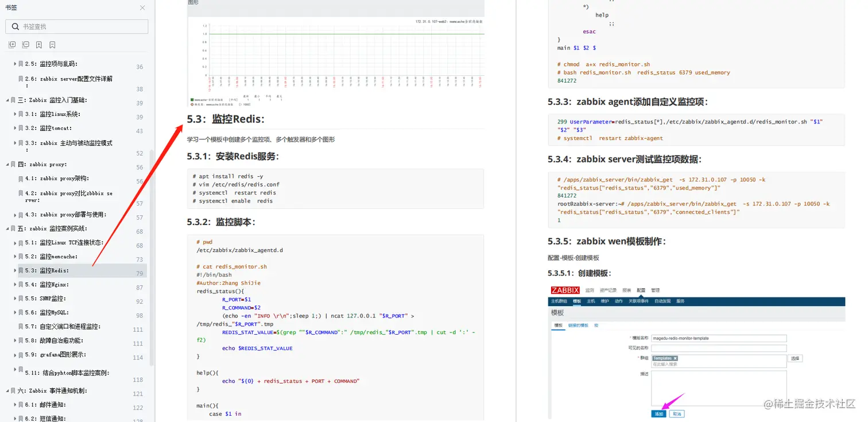Click 监测 tab in Zabbix screenshot
Viewport: 868px width, 422px height.
tap(590, 291)
